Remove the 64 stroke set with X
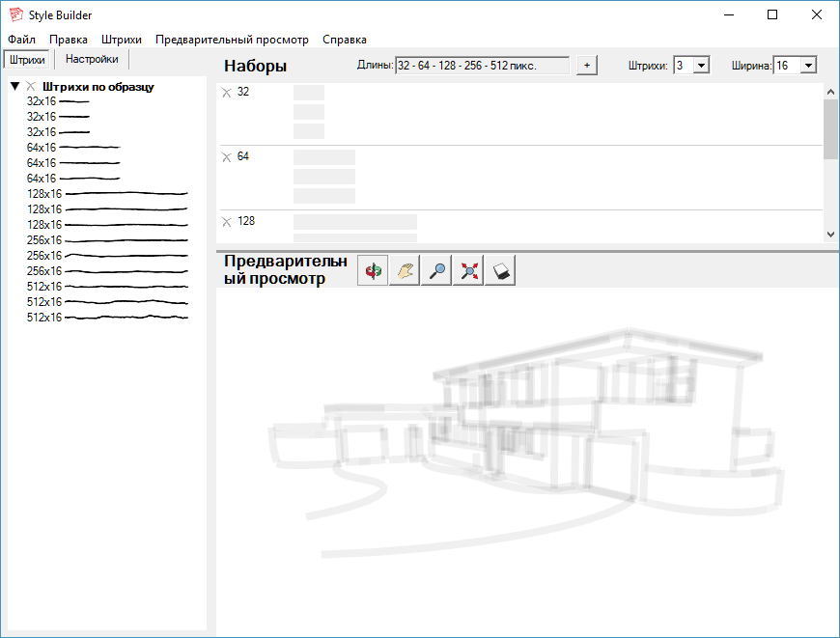This screenshot has height=638, width=840. (227, 157)
